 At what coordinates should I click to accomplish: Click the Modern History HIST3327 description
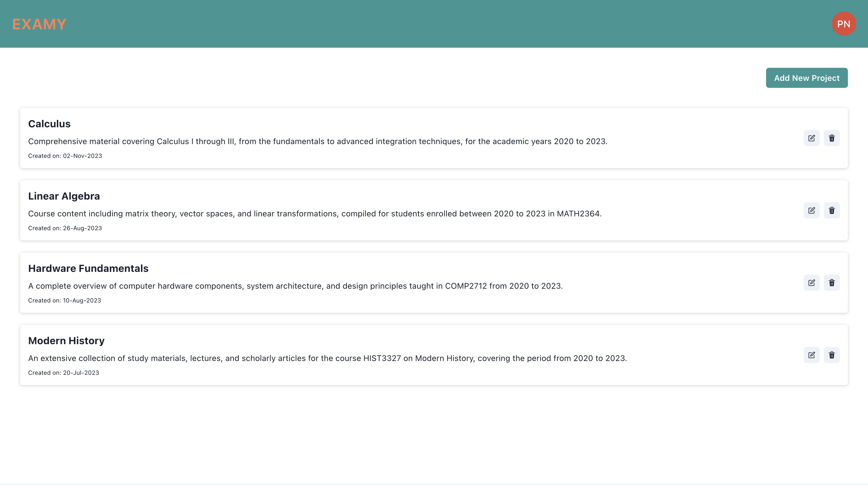pyautogui.click(x=327, y=358)
